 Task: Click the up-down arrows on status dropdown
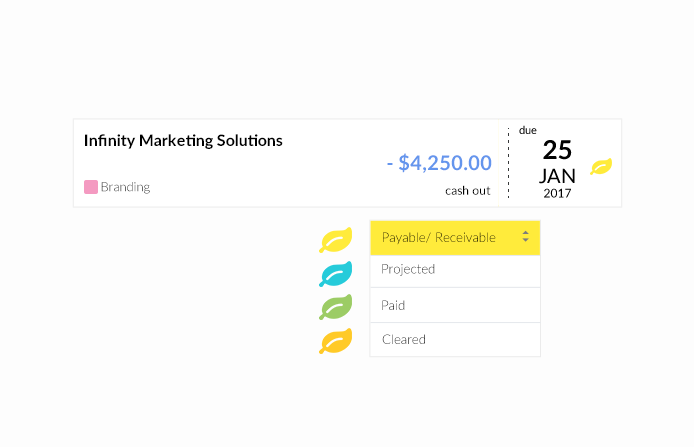click(525, 236)
